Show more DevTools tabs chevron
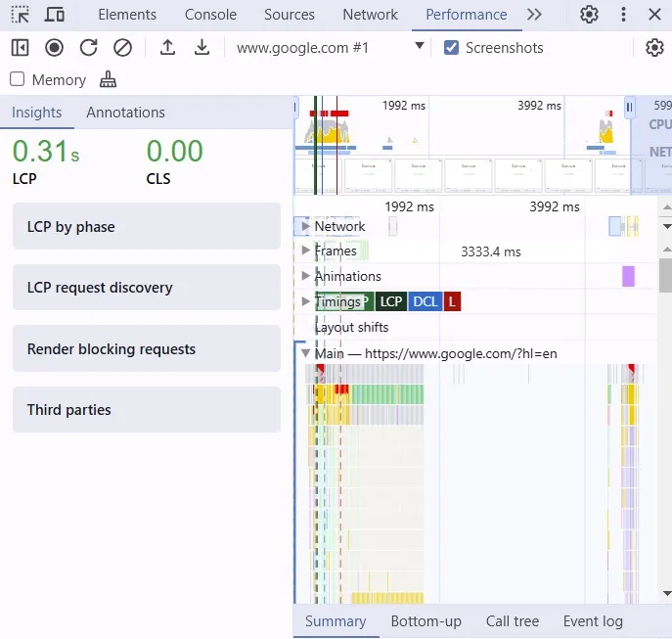The width and height of the screenshot is (672, 639). coord(534,15)
